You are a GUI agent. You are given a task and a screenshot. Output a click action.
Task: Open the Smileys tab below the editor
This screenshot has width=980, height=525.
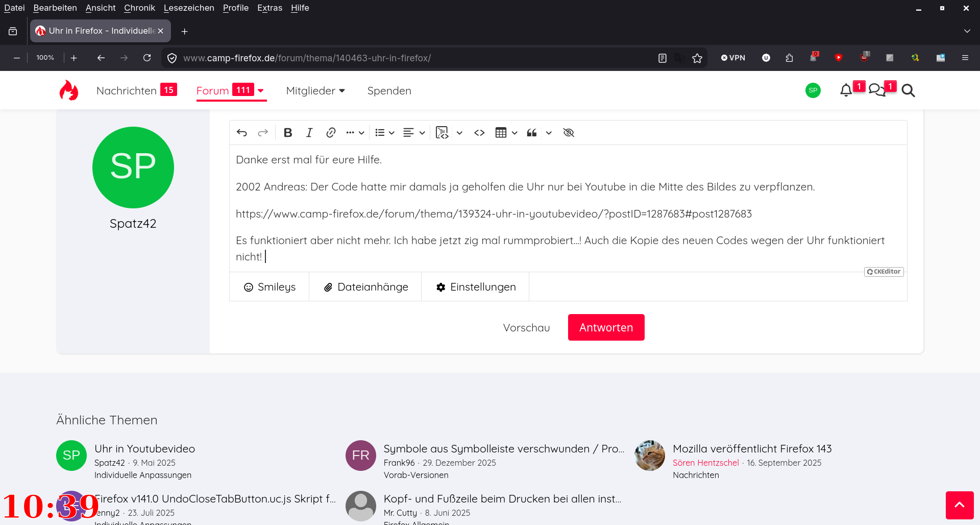[x=269, y=287]
